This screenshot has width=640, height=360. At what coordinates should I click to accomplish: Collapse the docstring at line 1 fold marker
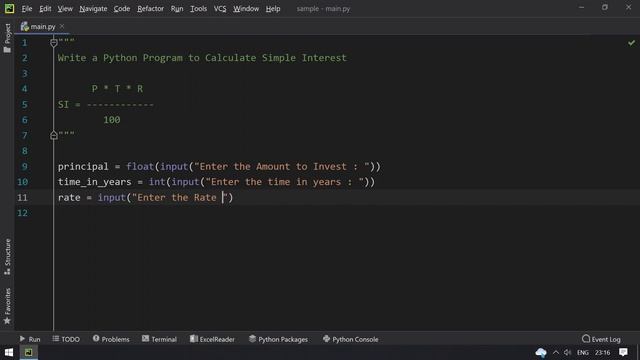click(53, 42)
